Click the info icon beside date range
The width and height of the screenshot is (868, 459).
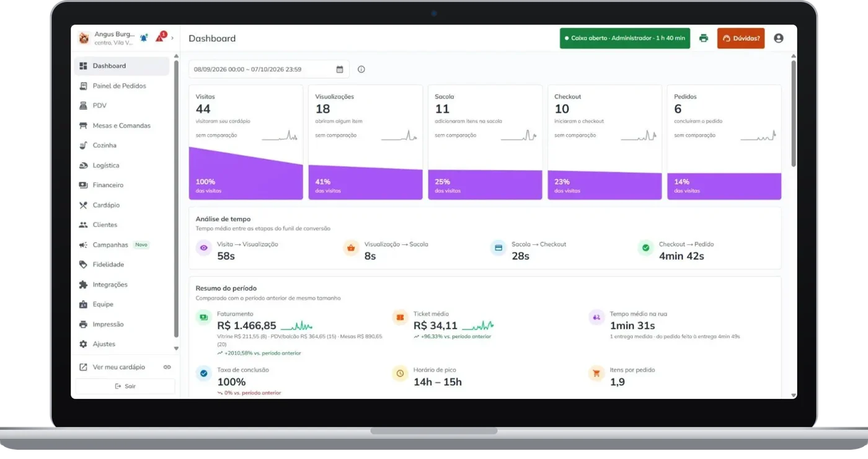(361, 69)
